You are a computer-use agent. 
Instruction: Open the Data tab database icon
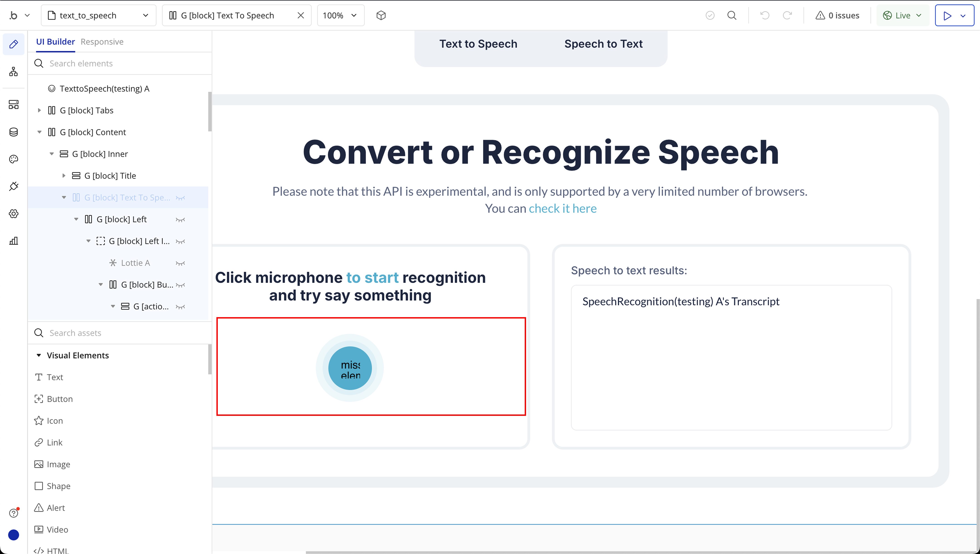click(x=14, y=132)
